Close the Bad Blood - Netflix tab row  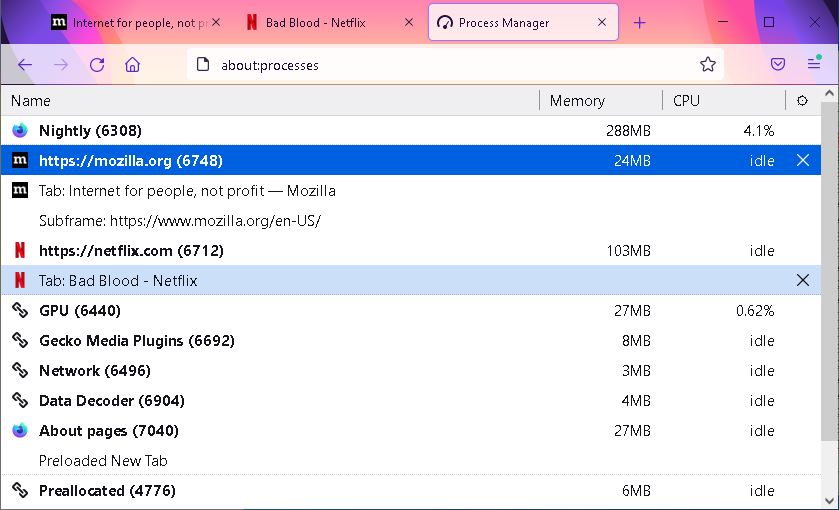point(802,280)
